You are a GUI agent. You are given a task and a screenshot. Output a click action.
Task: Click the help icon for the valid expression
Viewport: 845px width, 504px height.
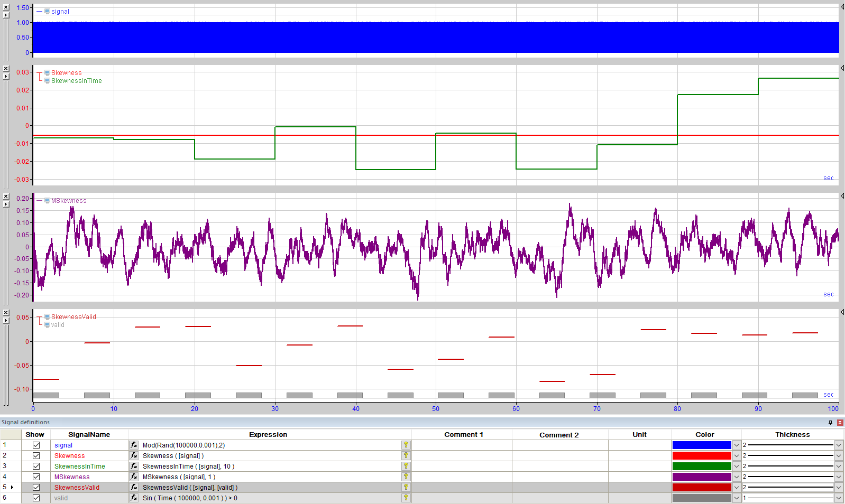[x=406, y=498]
